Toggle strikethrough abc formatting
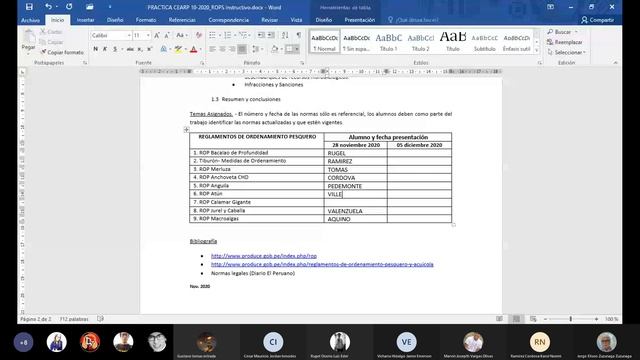Viewport: 640px width, 360px height. coord(130,49)
